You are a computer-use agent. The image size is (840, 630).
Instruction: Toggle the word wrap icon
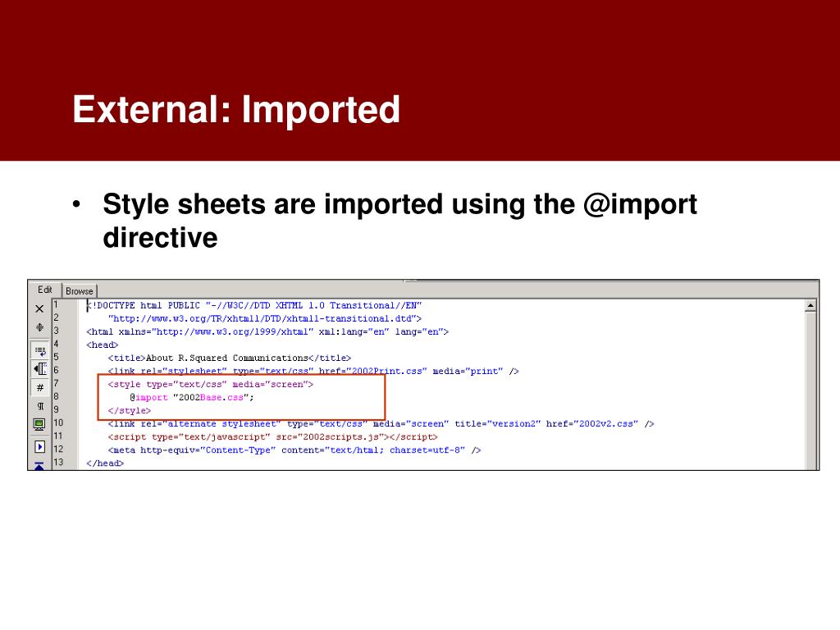click(x=40, y=351)
